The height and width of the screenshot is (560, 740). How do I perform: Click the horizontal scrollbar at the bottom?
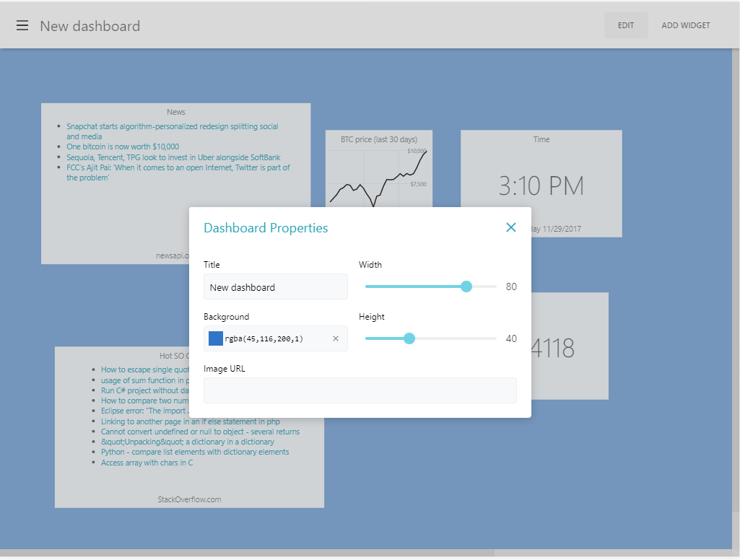click(x=248, y=553)
